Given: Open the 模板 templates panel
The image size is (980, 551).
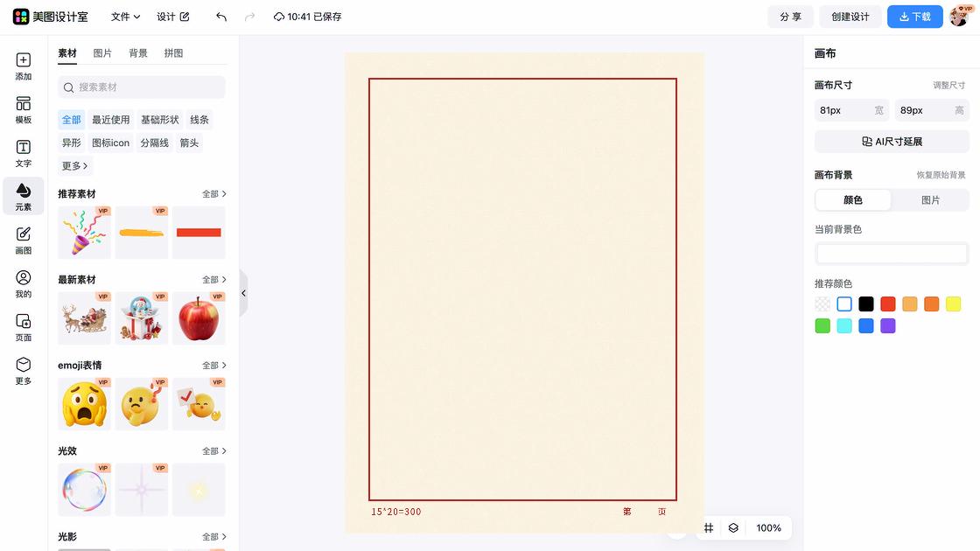Looking at the screenshot, I should pyautogui.click(x=24, y=110).
